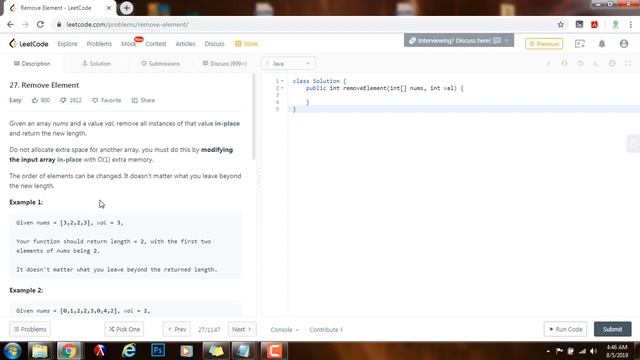Click the Interviewing? Discuss here banner
640x360 pixels.
(459, 40)
